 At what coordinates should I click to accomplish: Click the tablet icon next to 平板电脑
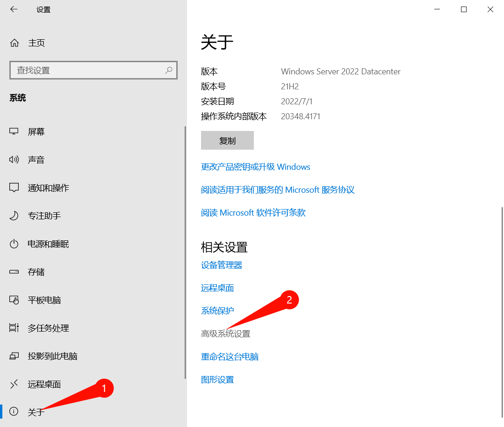(x=14, y=300)
